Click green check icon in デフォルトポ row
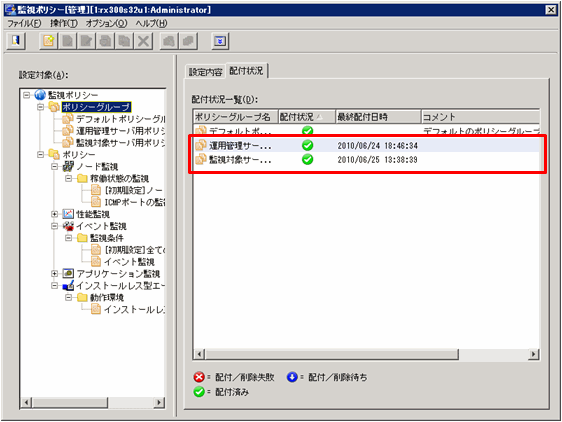Image resolution: width=562 pixels, height=422 pixels. coord(307,130)
